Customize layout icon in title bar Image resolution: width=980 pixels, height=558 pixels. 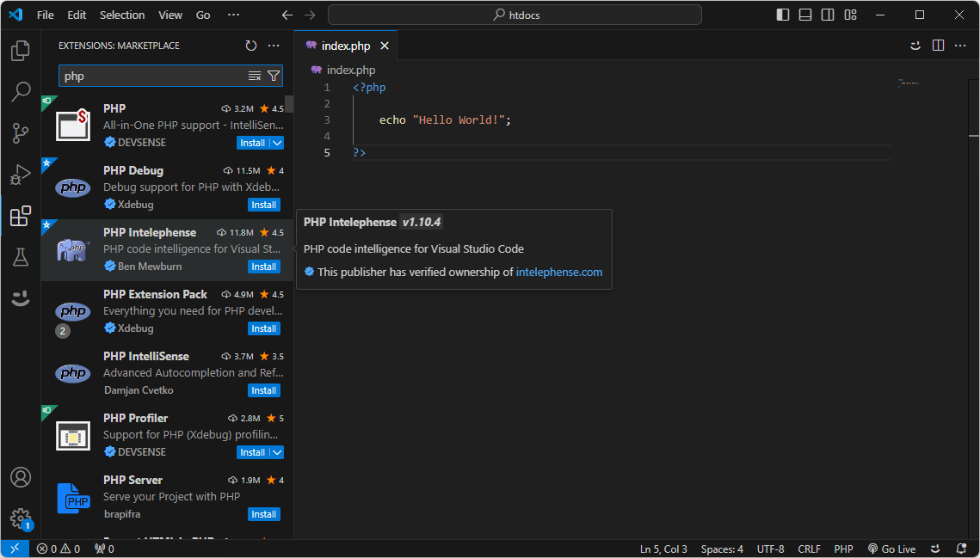(850, 15)
